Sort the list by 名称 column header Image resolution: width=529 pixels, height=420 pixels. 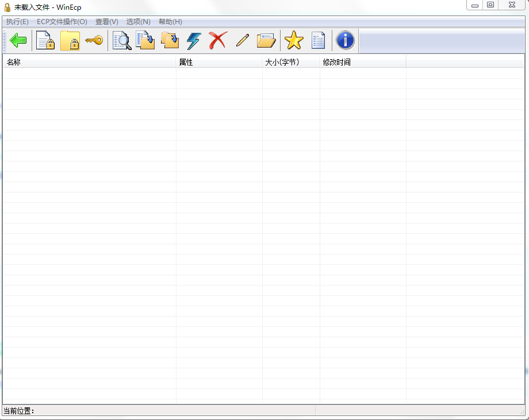click(89, 62)
